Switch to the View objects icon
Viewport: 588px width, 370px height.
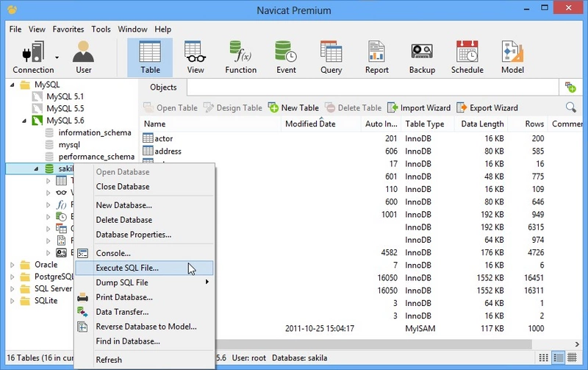pos(196,57)
